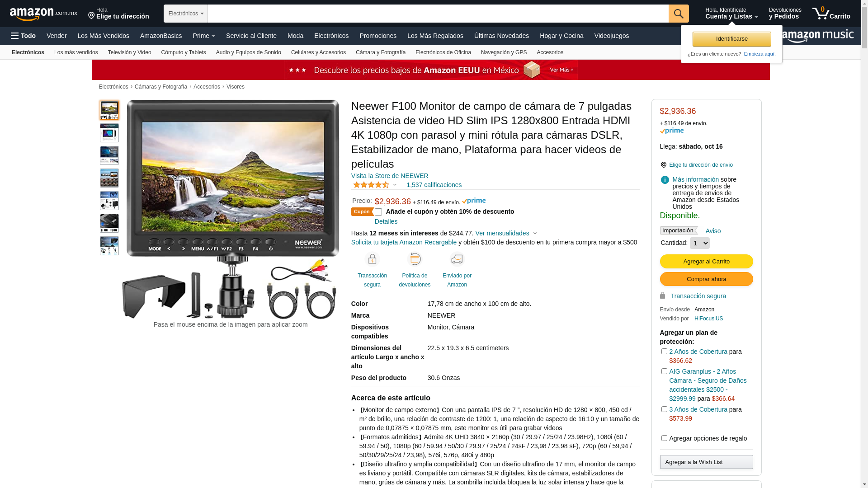Expand Ver mensualidades options

point(506,233)
